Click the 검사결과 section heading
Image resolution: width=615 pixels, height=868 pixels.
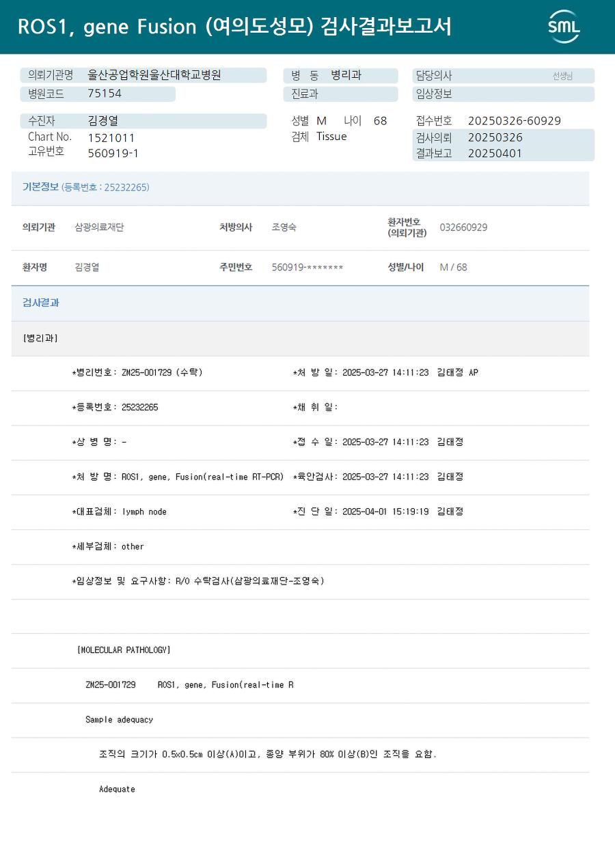40,303
